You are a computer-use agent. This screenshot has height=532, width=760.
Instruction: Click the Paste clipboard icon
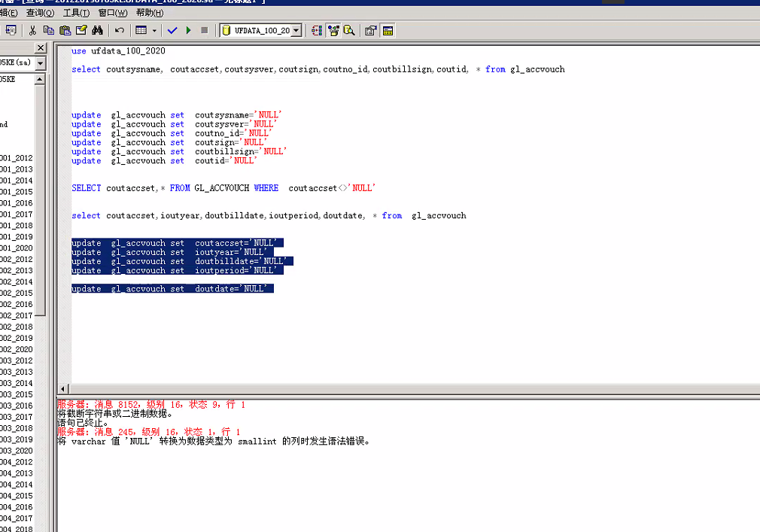[65, 31]
